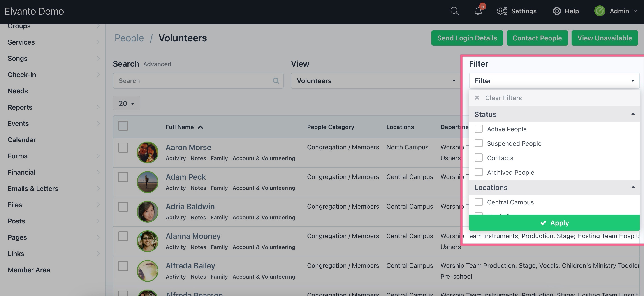Open the Emails & Letters sidebar menu
This screenshot has width=644, height=296.
point(33,189)
